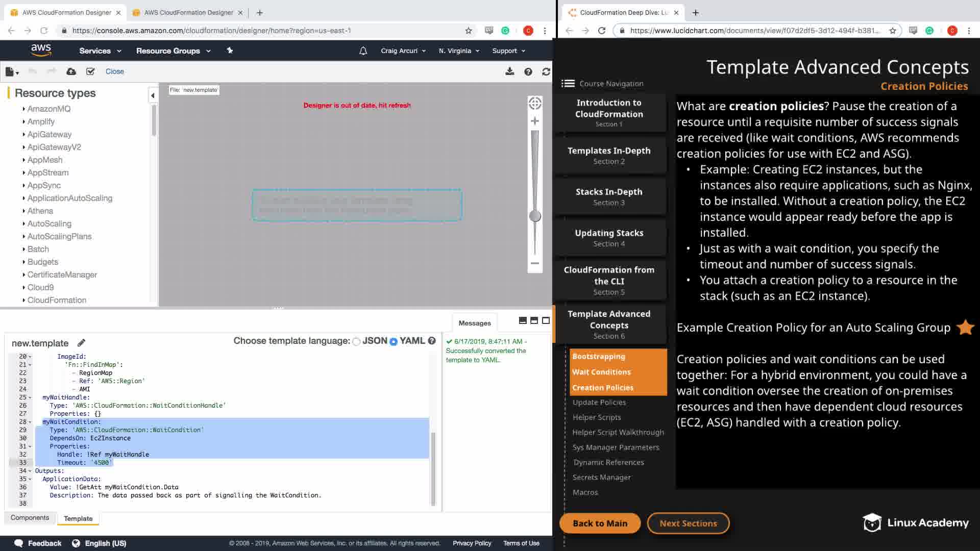Image resolution: width=980 pixels, height=551 pixels.
Task: Click the pencil icon to rename new.template
Action: (x=81, y=343)
